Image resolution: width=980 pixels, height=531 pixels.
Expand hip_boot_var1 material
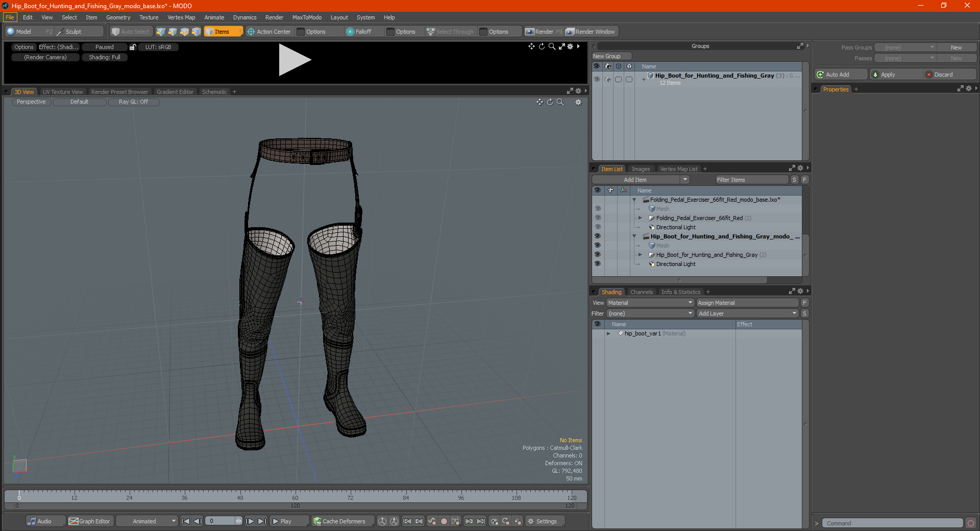(x=608, y=333)
